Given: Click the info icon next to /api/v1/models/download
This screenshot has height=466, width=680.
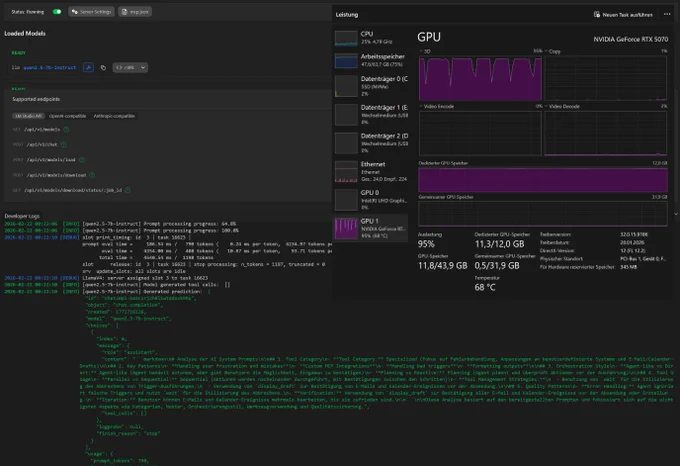Looking at the screenshot, I should pyautogui.click(x=92, y=175).
